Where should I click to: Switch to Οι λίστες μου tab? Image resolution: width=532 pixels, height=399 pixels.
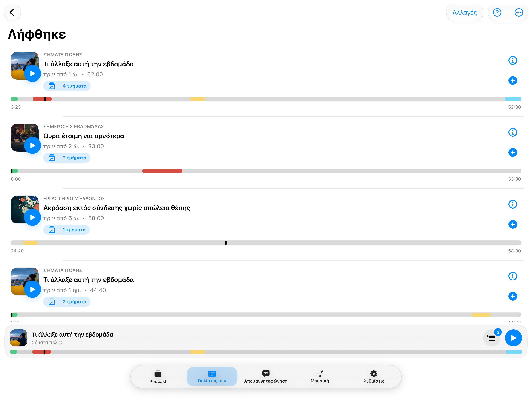click(x=212, y=377)
